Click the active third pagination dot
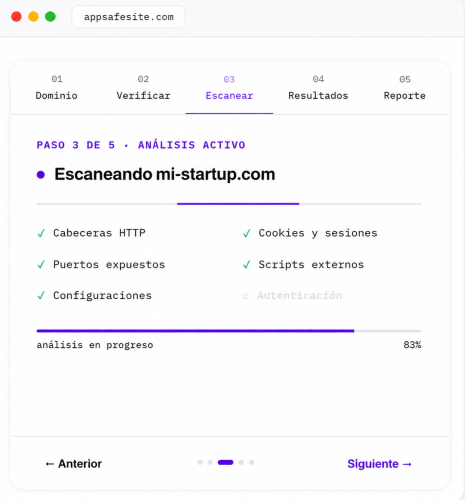The width and height of the screenshot is (465, 500). (226, 462)
